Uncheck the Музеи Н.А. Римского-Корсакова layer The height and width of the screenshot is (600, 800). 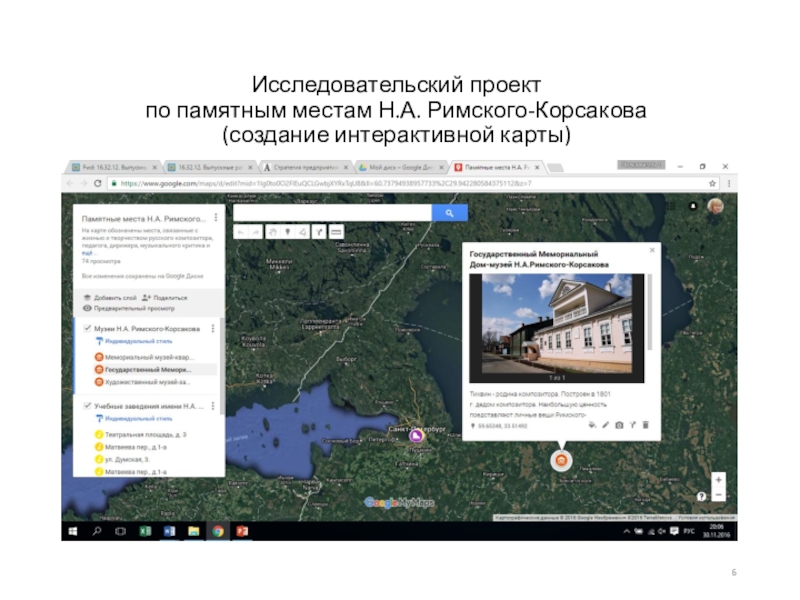88,328
